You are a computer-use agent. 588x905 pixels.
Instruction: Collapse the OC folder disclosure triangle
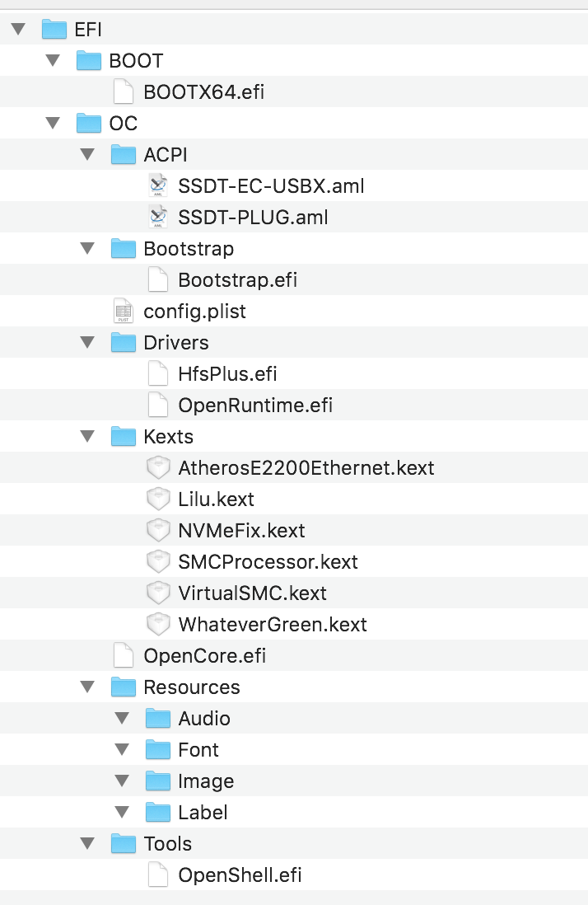54,124
